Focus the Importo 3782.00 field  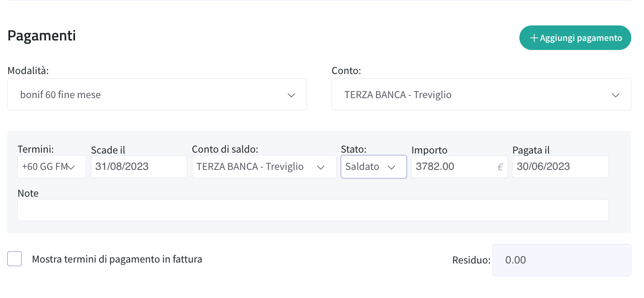click(459, 167)
